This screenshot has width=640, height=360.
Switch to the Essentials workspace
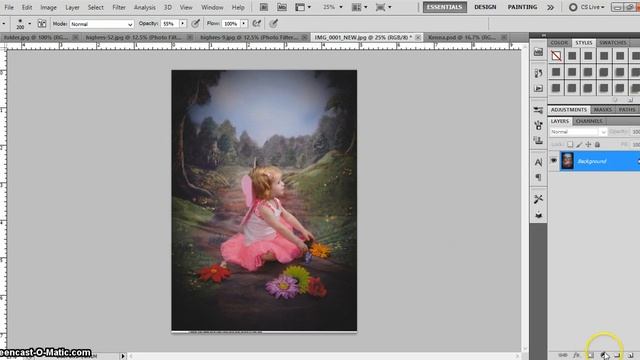(x=444, y=7)
